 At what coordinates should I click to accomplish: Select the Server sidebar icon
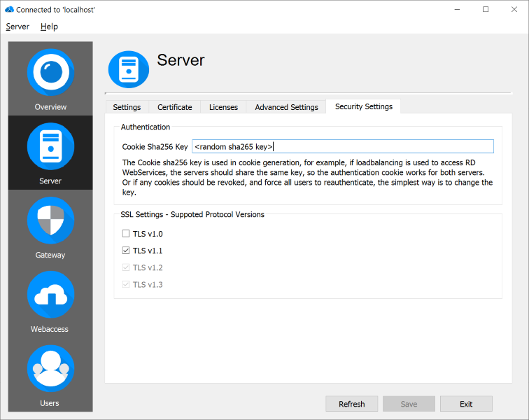click(50, 146)
